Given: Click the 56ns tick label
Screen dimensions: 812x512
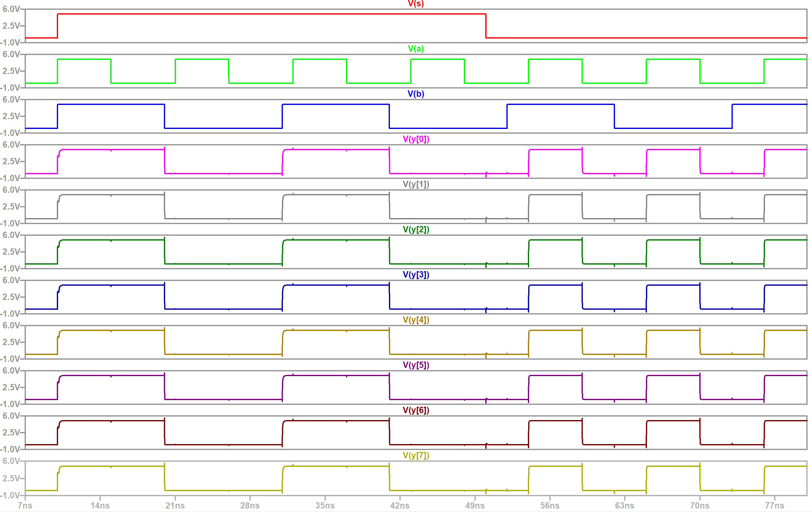Looking at the screenshot, I should 550,506.
